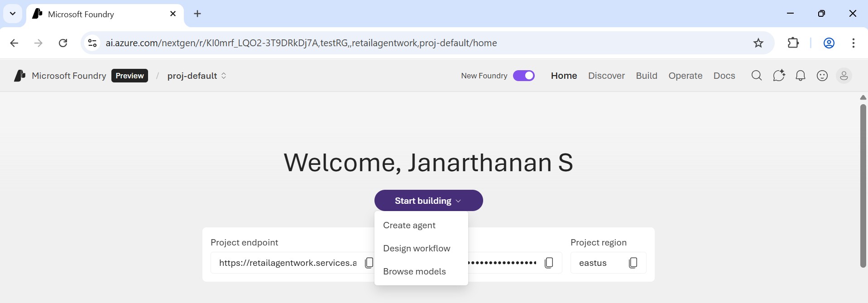Close the Microsoft Foundry tab
This screenshot has width=868, height=303.
click(x=173, y=14)
